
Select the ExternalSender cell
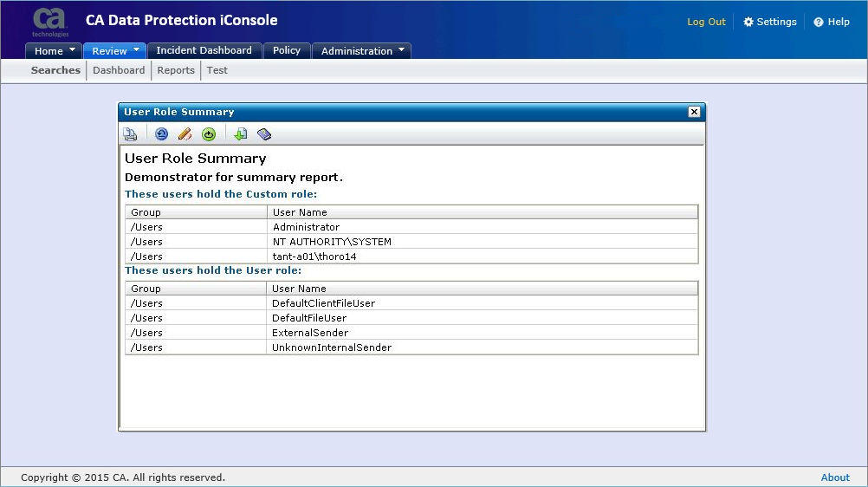point(483,333)
